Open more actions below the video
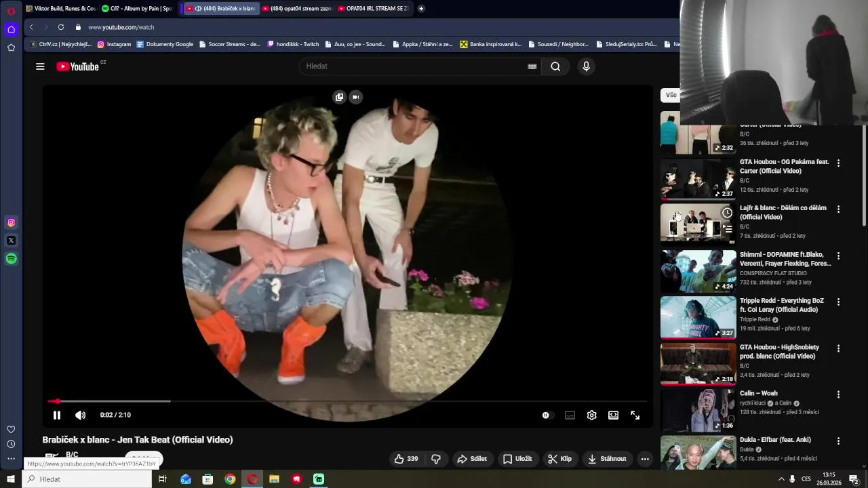The width and height of the screenshot is (868, 488). point(645,459)
